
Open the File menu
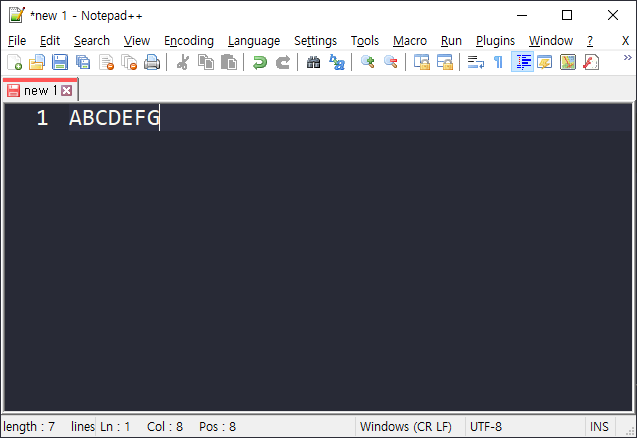[x=17, y=41]
